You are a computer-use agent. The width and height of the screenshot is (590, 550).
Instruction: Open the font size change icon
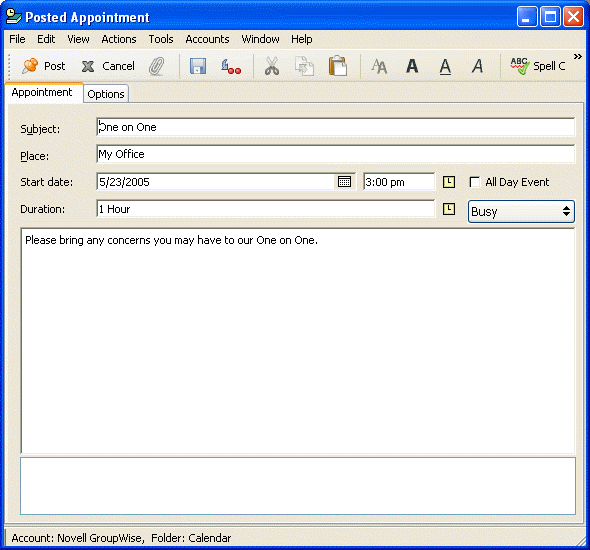coord(379,67)
